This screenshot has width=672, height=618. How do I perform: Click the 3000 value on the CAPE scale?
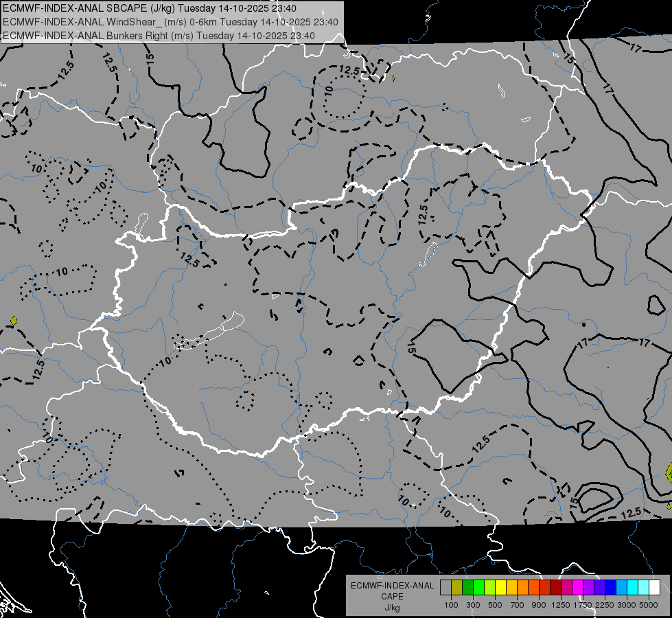[627, 605]
